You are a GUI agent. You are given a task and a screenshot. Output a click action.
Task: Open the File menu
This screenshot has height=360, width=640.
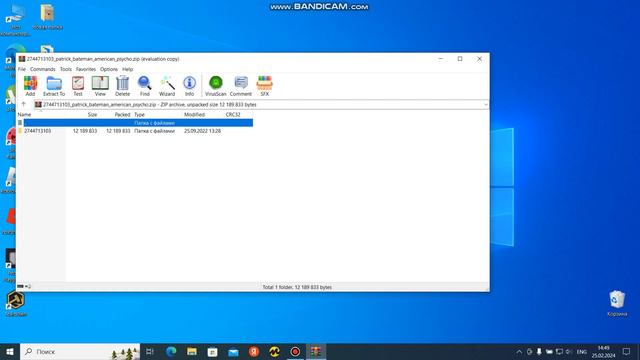tap(22, 69)
